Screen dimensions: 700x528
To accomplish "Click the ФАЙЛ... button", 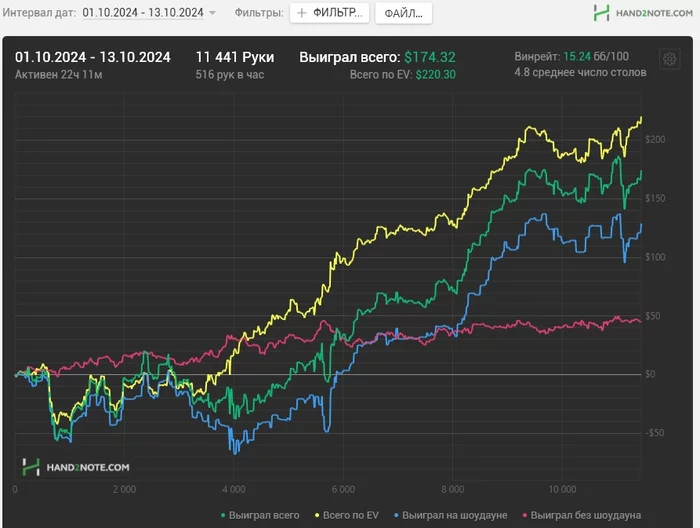I will point(404,13).
